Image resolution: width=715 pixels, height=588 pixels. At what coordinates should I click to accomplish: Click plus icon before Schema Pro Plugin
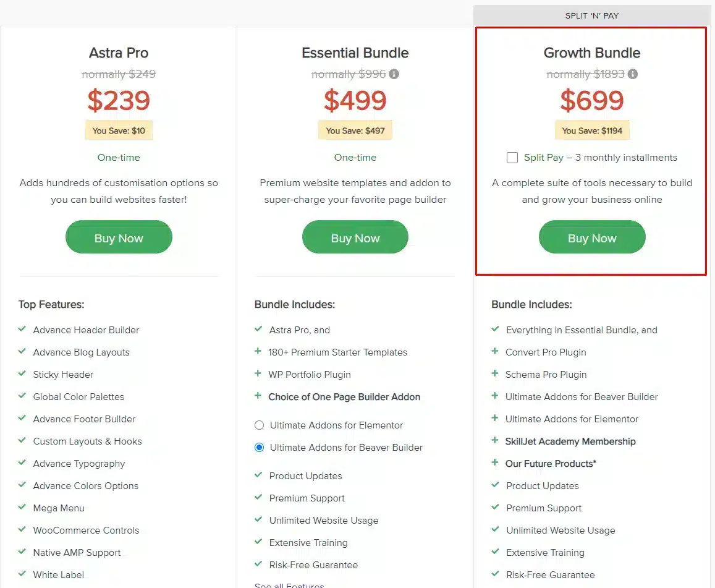tap(495, 373)
